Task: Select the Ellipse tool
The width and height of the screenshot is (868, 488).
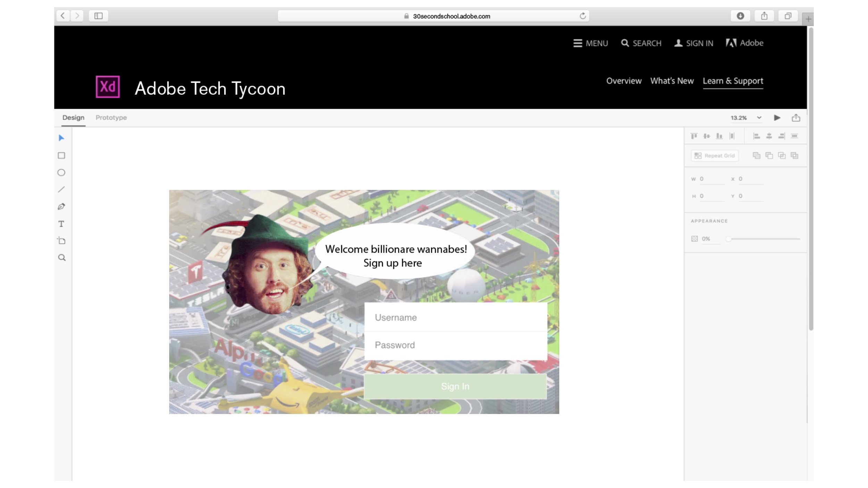Action: [61, 173]
